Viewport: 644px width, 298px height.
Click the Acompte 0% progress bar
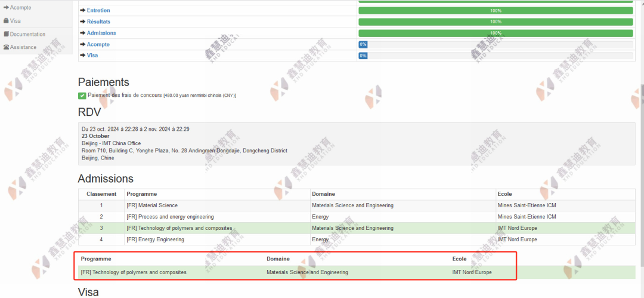[x=496, y=44]
